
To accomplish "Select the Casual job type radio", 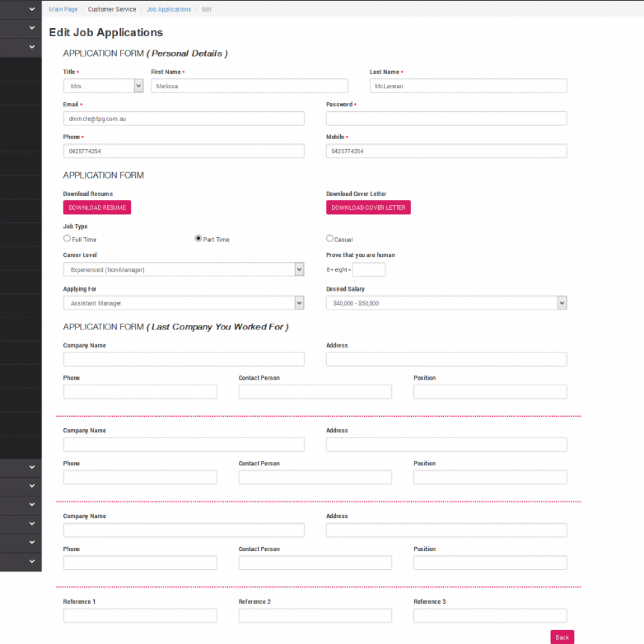I will (329, 238).
